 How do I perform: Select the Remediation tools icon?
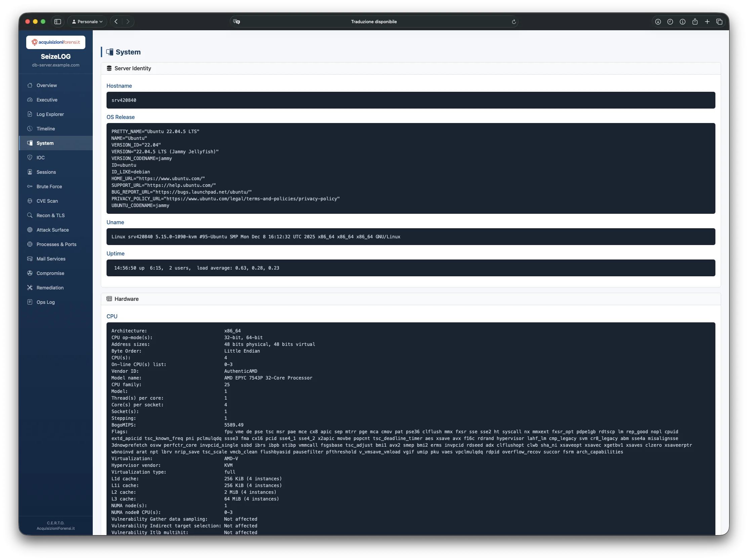click(x=30, y=288)
